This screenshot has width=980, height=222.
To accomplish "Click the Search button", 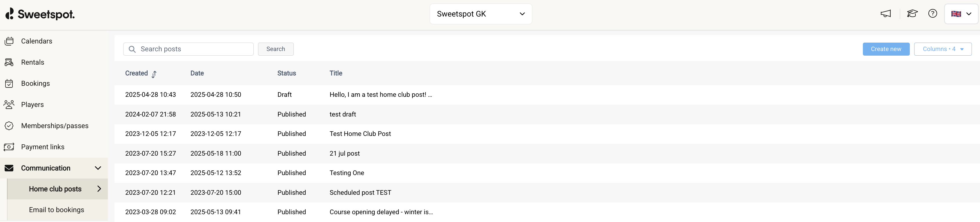I will pyautogui.click(x=275, y=49).
